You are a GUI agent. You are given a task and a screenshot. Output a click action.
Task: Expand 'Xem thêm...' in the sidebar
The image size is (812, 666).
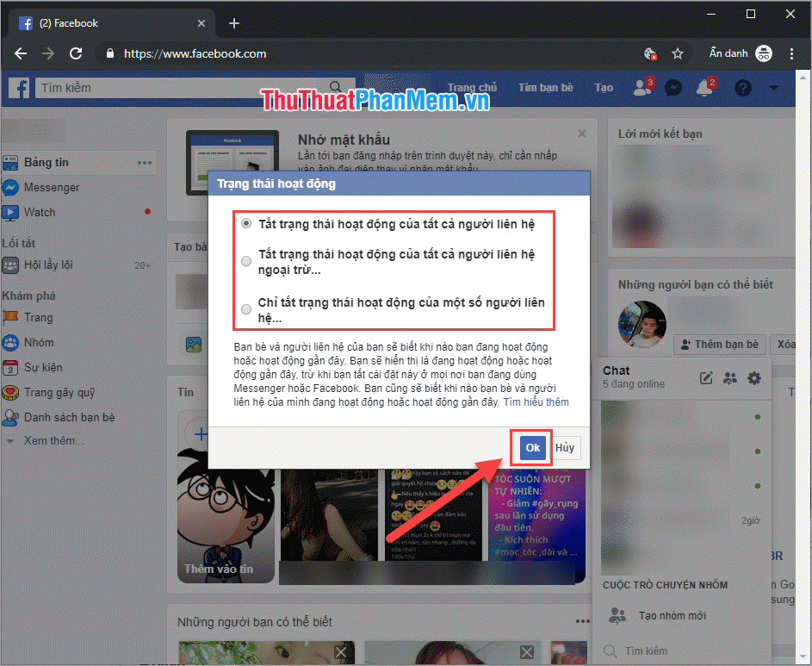51,440
